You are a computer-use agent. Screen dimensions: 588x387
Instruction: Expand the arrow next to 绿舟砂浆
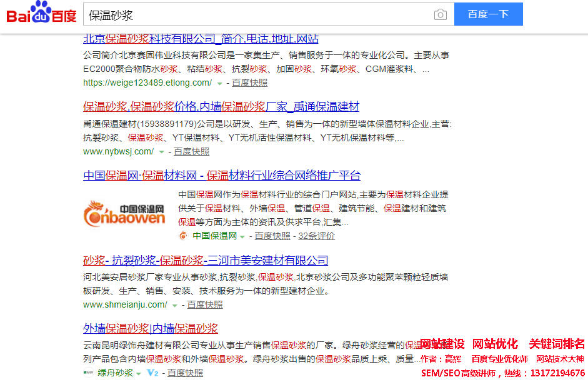(x=139, y=373)
